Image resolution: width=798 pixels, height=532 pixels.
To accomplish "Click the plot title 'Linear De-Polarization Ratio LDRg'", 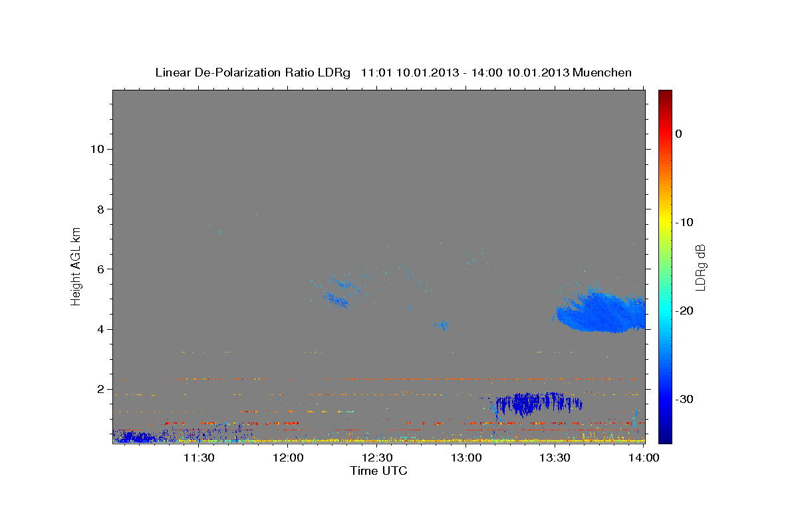I will click(252, 72).
